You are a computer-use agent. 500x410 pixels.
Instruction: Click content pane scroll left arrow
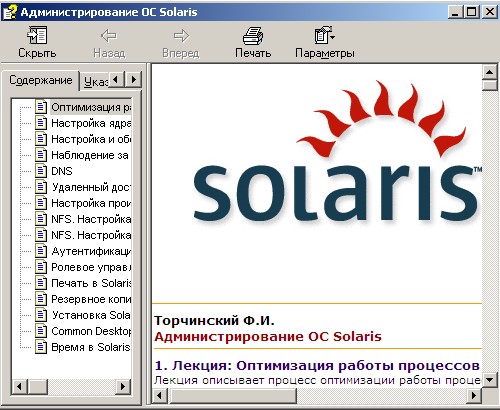point(160,396)
